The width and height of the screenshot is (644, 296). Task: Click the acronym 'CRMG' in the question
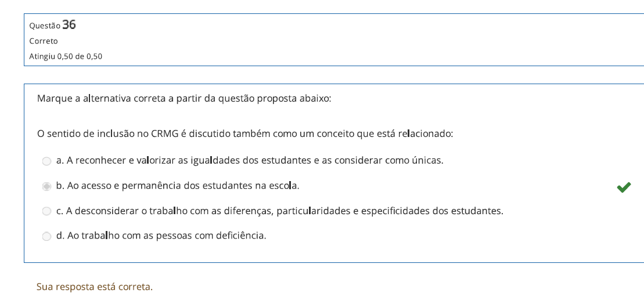point(165,133)
